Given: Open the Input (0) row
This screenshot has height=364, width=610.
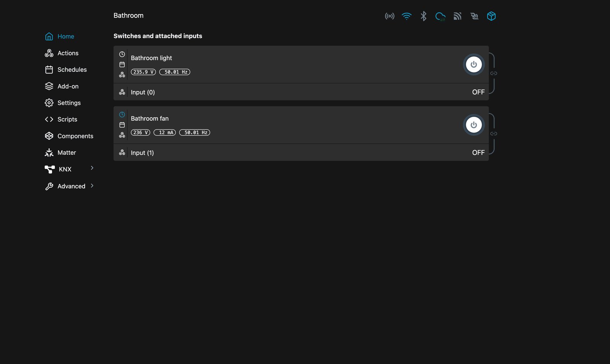Looking at the screenshot, I should 301,92.
